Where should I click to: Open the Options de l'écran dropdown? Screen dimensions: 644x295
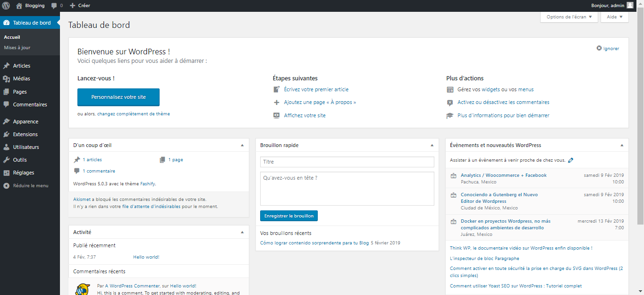pos(569,17)
